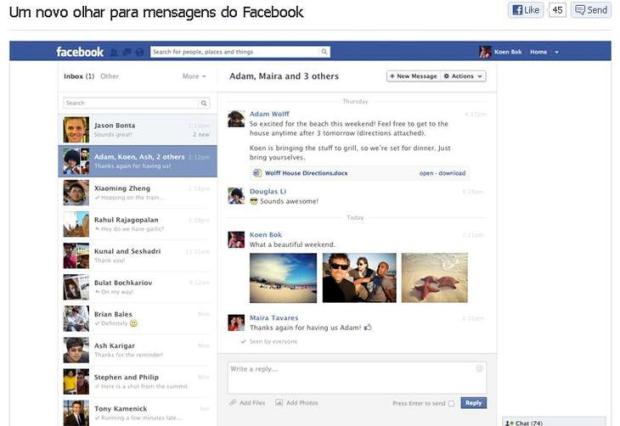Screen dimensions: 620x426
Task: Click Add Photos label below reply box
Action: pyautogui.click(x=302, y=403)
